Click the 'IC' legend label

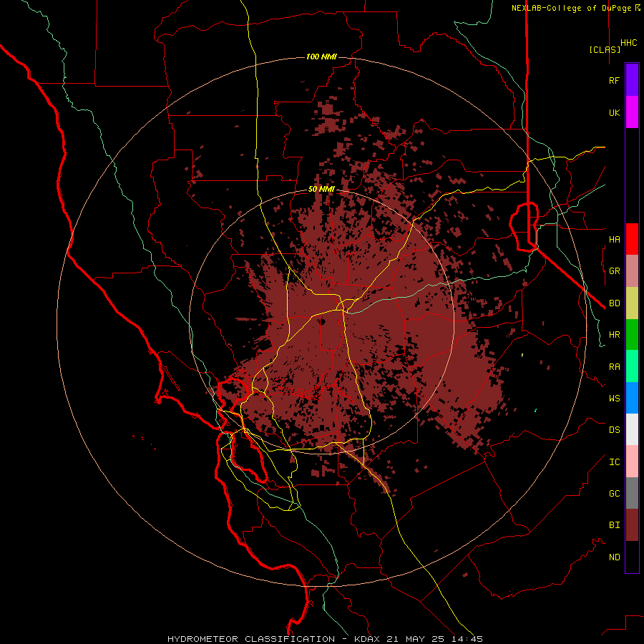coord(614,462)
